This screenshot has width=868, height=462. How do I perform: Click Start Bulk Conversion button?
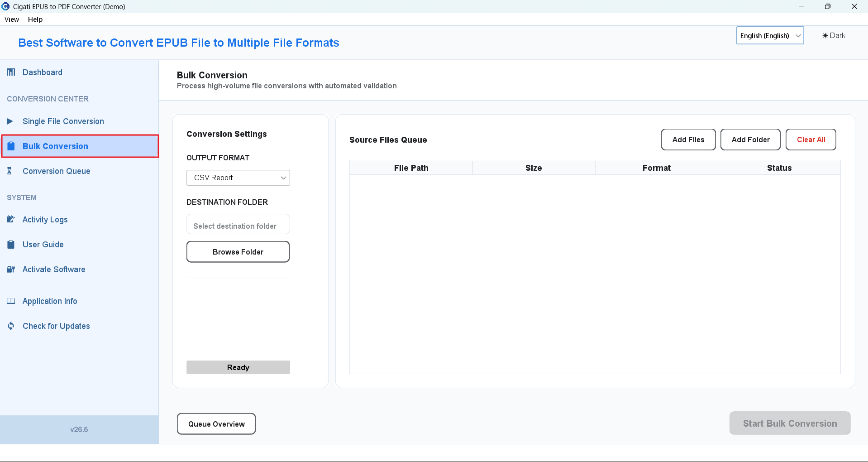[x=790, y=423]
